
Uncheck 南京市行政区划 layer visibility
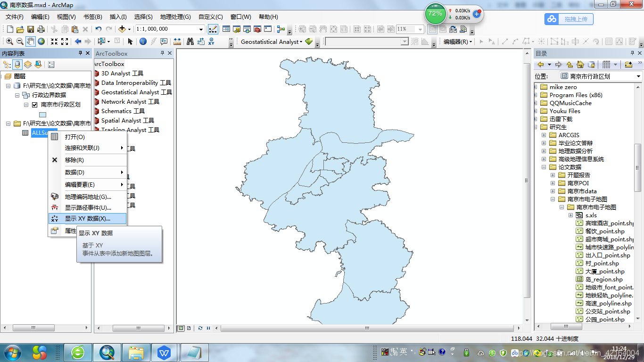[x=34, y=105]
